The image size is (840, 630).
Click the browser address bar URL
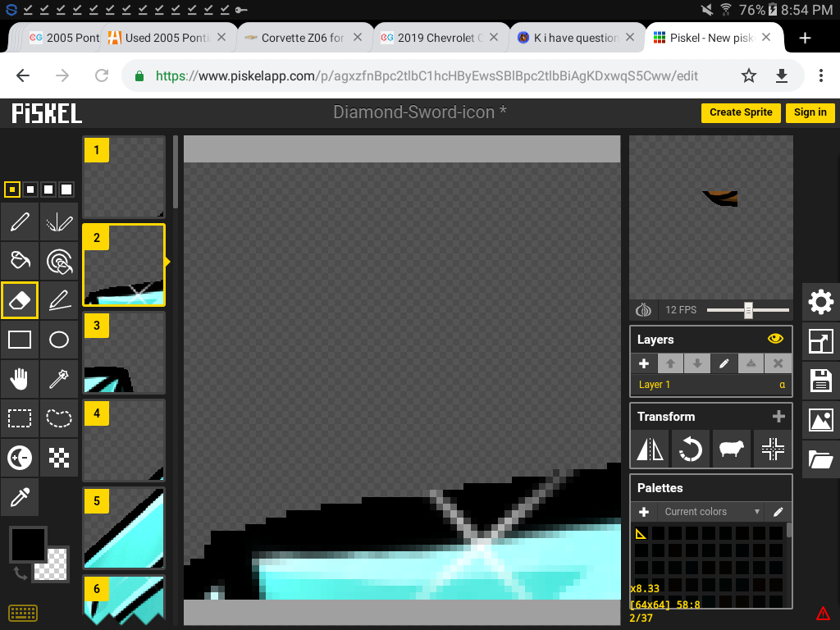tap(427, 76)
